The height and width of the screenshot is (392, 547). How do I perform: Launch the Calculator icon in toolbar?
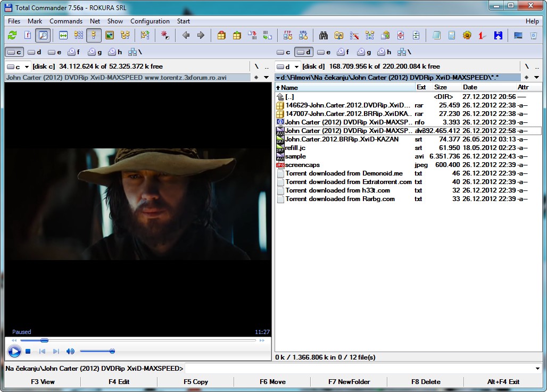(x=452, y=35)
